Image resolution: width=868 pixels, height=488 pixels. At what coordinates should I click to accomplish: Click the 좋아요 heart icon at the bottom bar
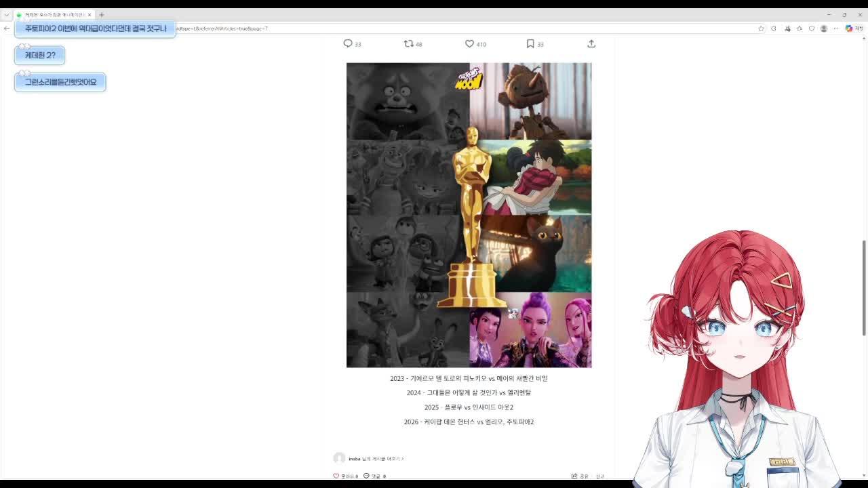click(x=337, y=475)
